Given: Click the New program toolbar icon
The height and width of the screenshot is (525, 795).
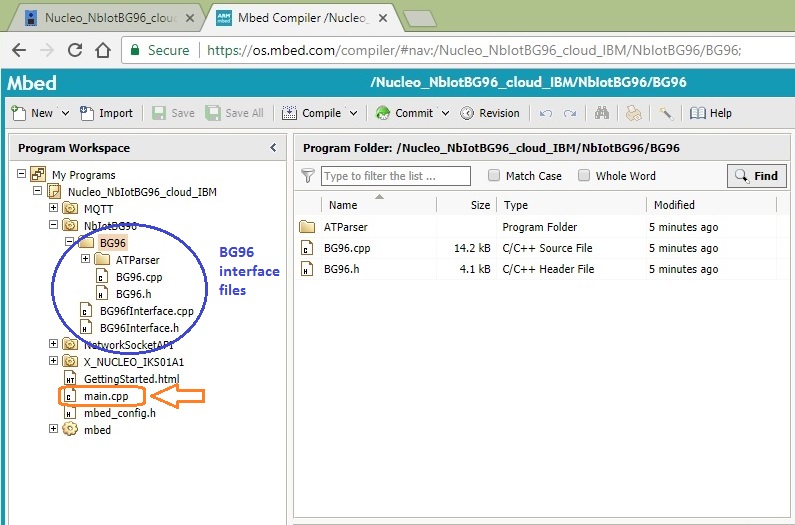Looking at the screenshot, I should pos(19,113).
